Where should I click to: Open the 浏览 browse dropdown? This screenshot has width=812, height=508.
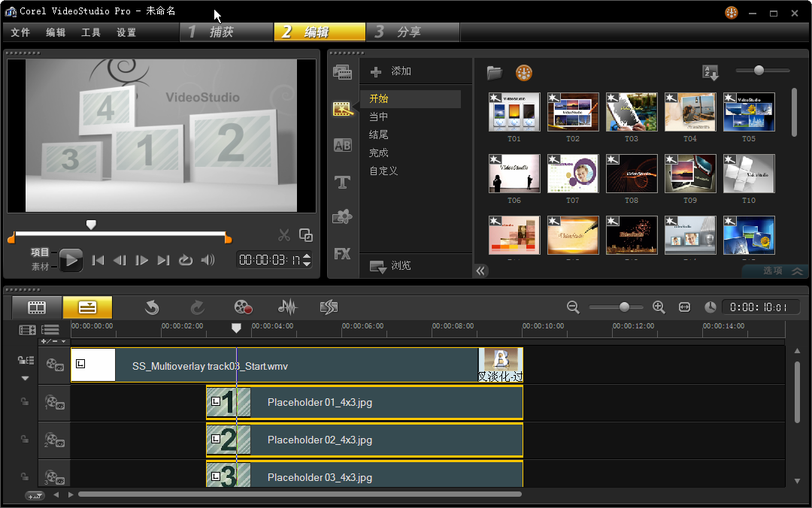click(x=390, y=266)
